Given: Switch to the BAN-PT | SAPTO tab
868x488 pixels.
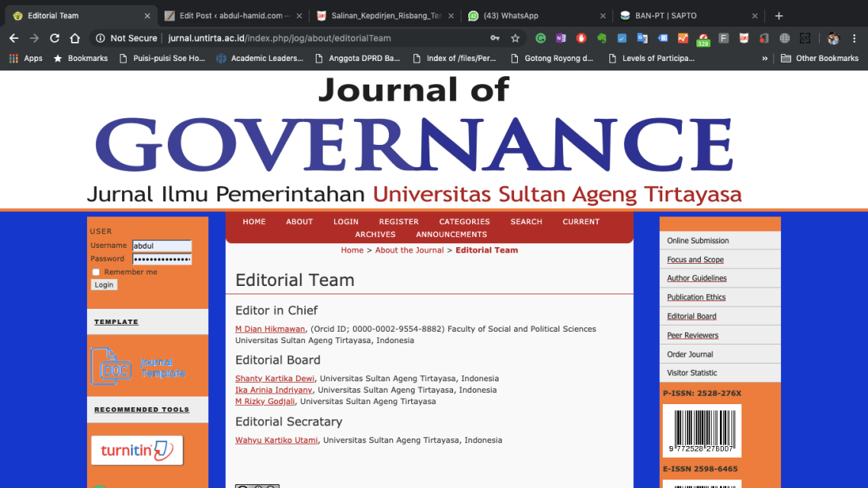Looking at the screenshot, I should (x=665, y=15).
